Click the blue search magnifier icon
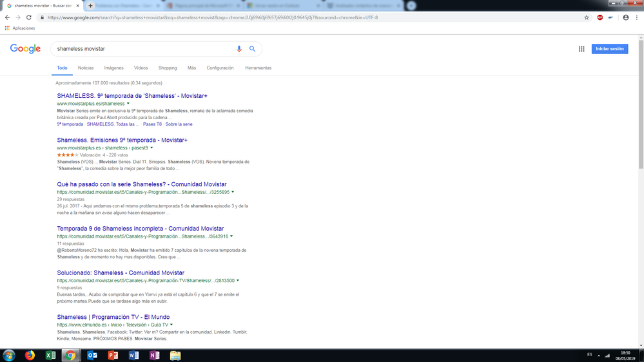 point(252,49)
